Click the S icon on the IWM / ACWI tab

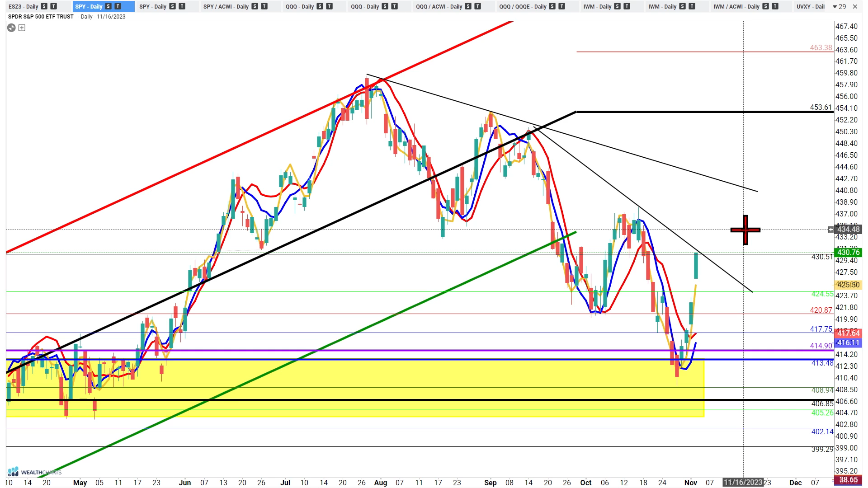pos(765,6)
